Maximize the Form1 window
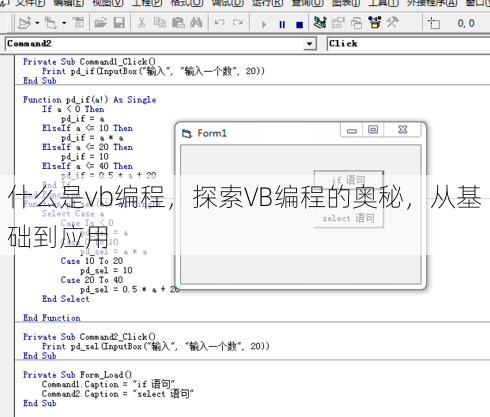The height and width of the screenshot is (417, 490). point(373,130)
